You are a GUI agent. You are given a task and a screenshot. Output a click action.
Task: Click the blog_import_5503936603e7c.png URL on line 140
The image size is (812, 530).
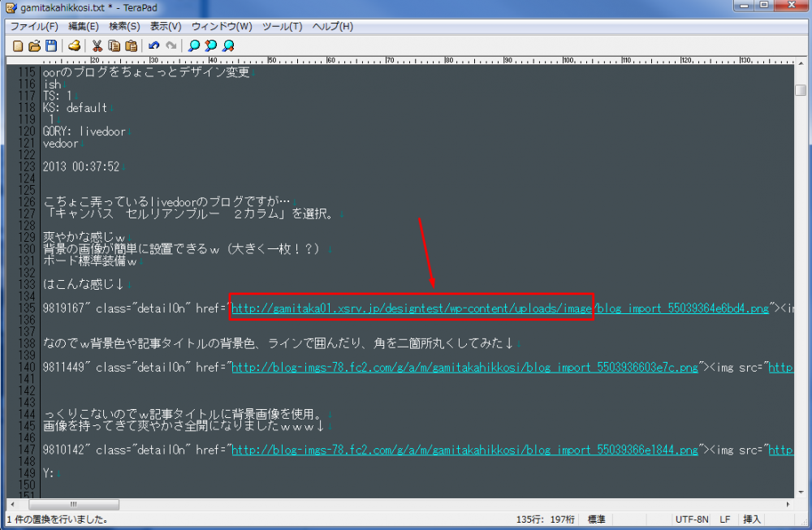[x=464, y=368]
